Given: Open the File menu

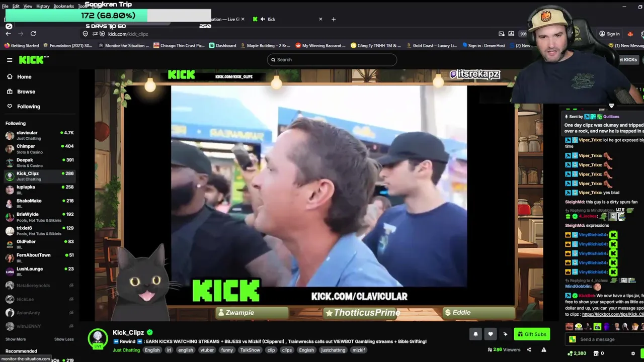Looking at the screenshot, I should click(5, 6).
